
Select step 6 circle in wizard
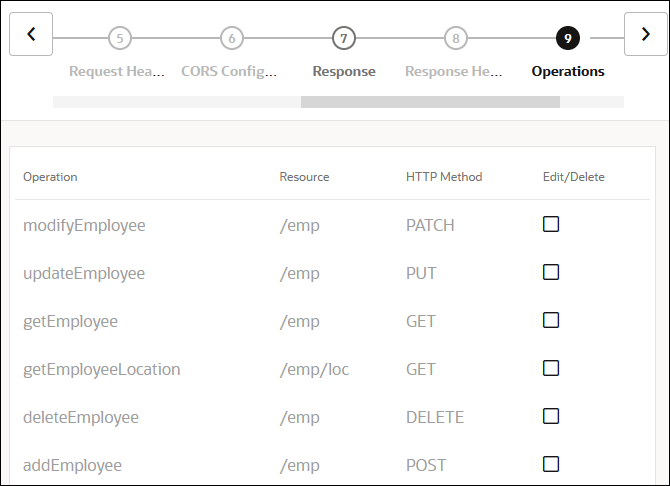[x=231, y=39]
